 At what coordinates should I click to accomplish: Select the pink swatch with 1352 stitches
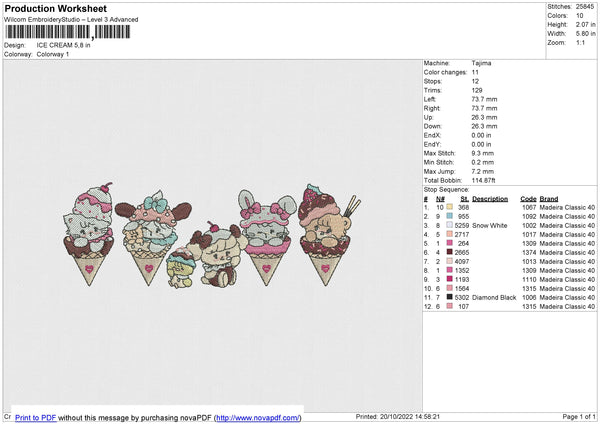click(x=450, y=270)
